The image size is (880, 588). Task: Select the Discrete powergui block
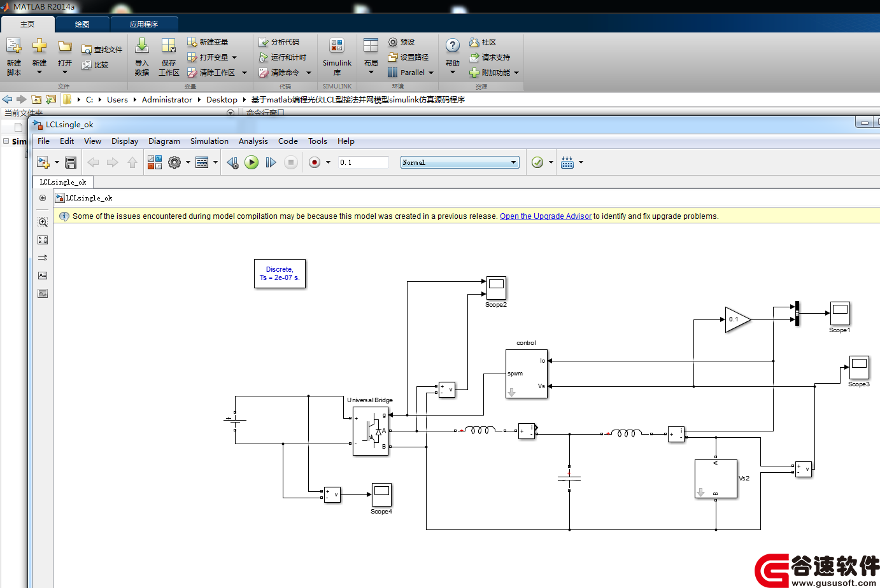pos(280,274)
